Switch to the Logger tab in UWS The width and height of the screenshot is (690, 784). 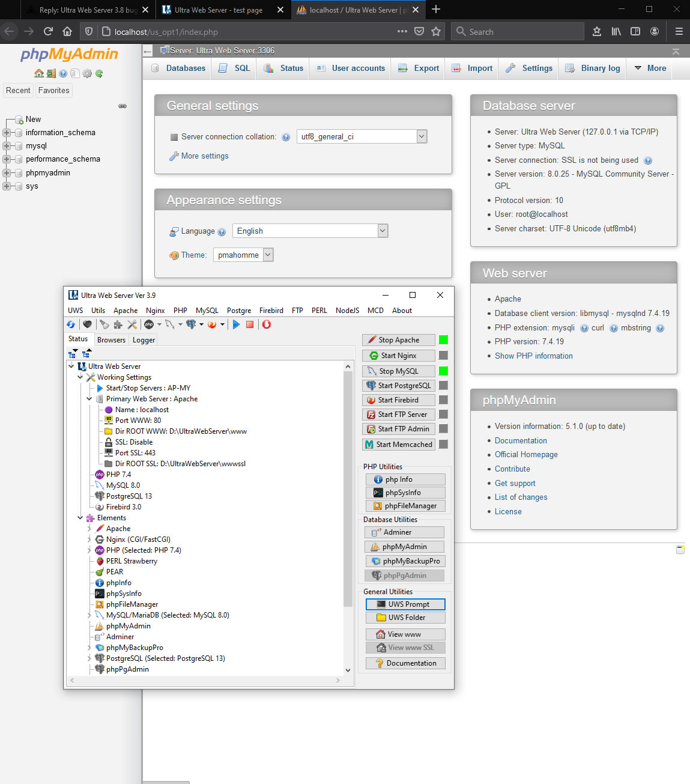point(144,340)
